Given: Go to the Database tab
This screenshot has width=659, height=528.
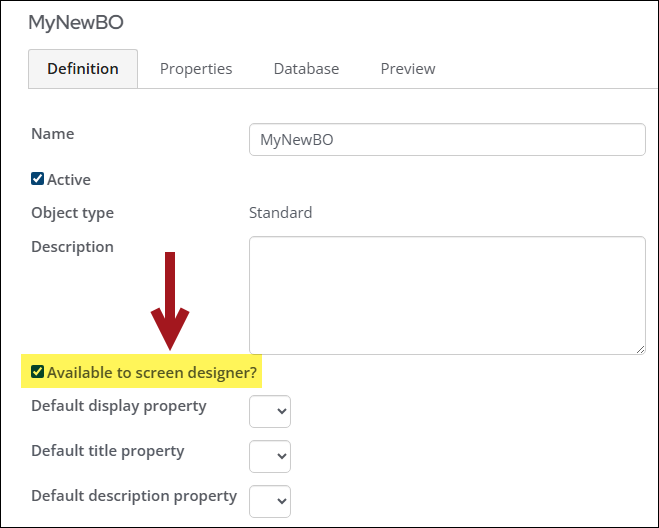Looking at the screenshot, I should click(x=306, y=69).
